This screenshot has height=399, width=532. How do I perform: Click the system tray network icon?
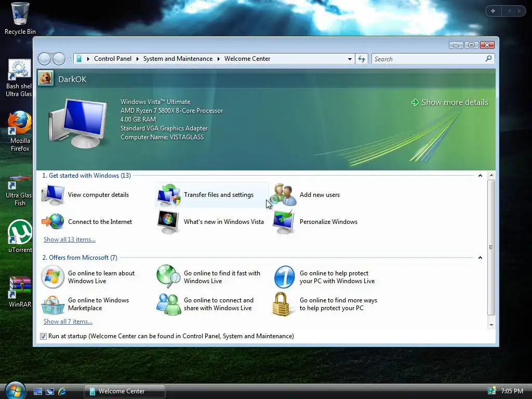[491, 391]
